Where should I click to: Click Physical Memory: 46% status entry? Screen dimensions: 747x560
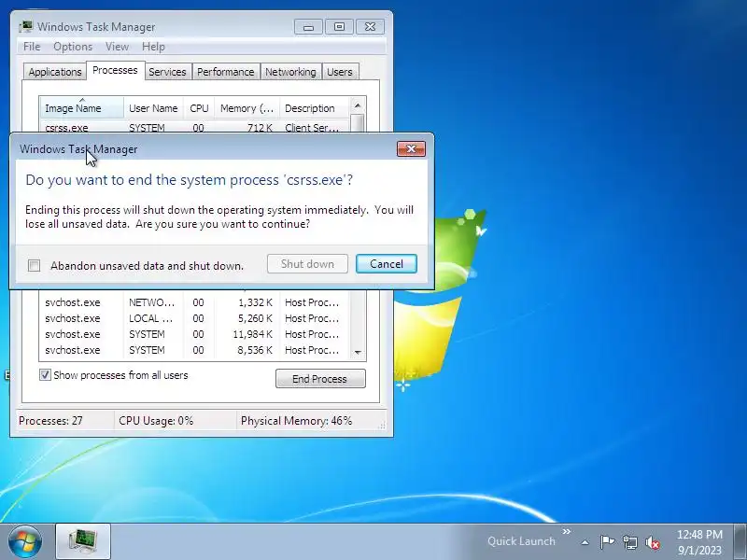pyautogui.click(x=296, y=421)
